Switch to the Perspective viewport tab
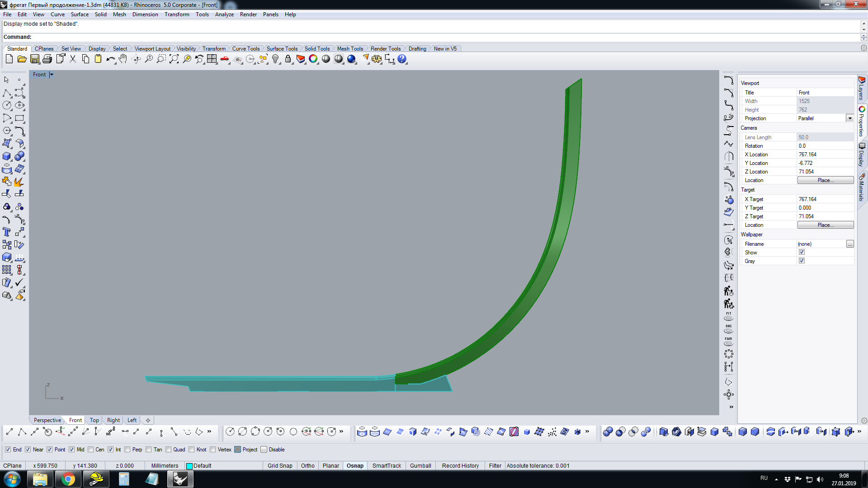868x488 pixels. click(x=47, y=420)
